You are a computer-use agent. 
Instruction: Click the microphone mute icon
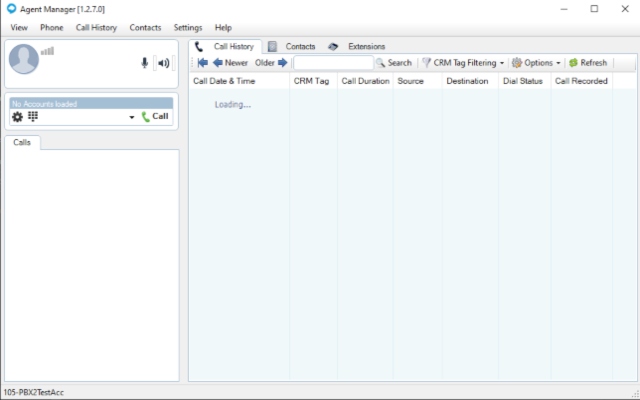tap(145, 62)
